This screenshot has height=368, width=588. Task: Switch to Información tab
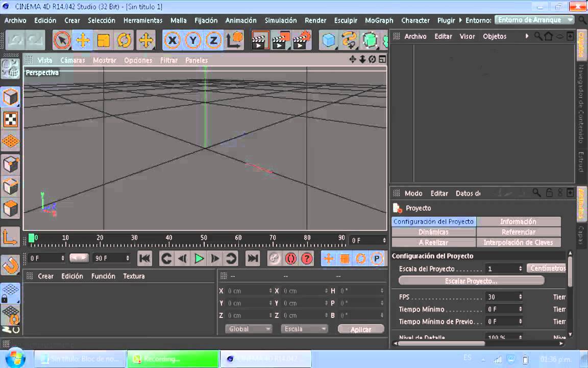(x=518, y=221)
